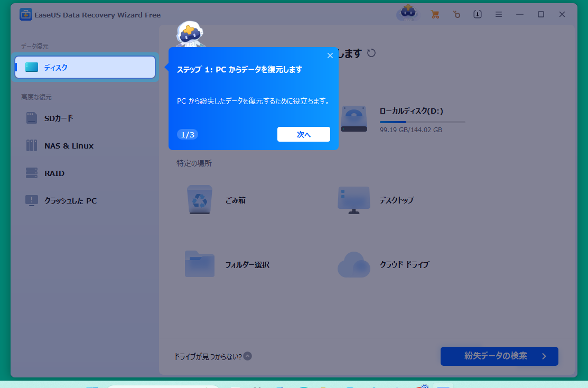
Task: Expand ドライブが見つからない? help chevron
Action: point(247,356)
